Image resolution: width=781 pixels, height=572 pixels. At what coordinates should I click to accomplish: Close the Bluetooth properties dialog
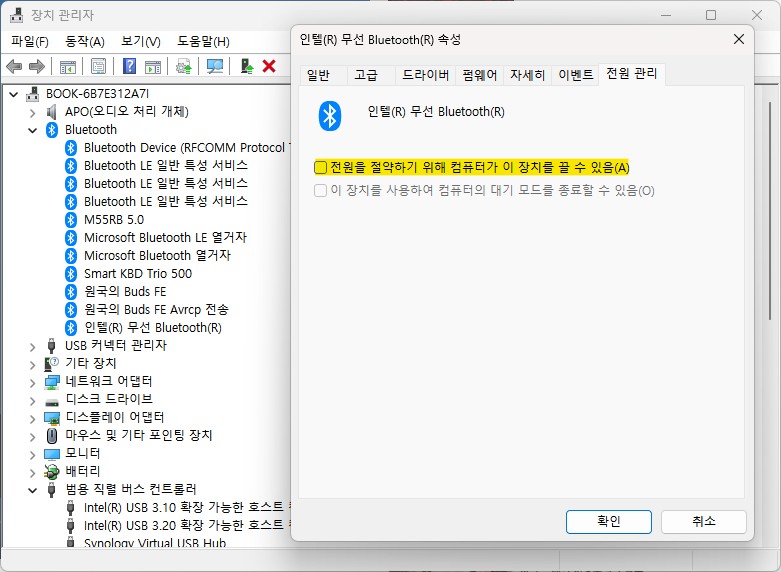coord(739,39)
